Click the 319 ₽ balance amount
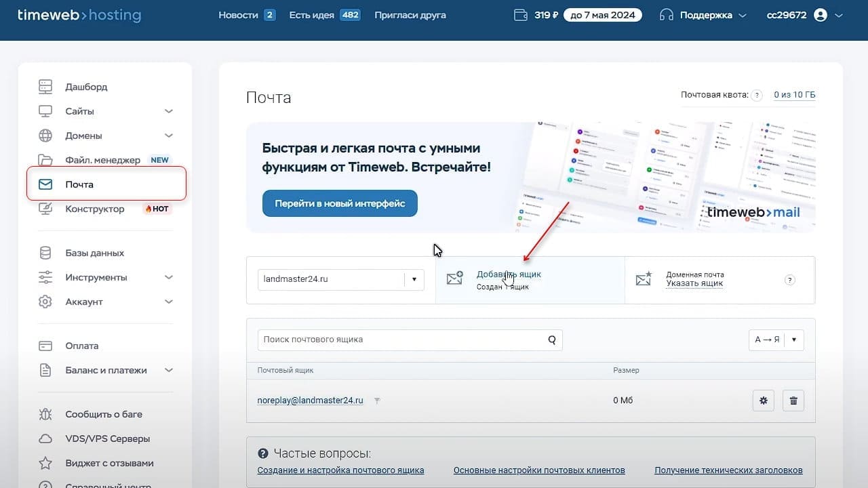The height and width of the screenshot is (488, 868). click(x=546, y=15)
